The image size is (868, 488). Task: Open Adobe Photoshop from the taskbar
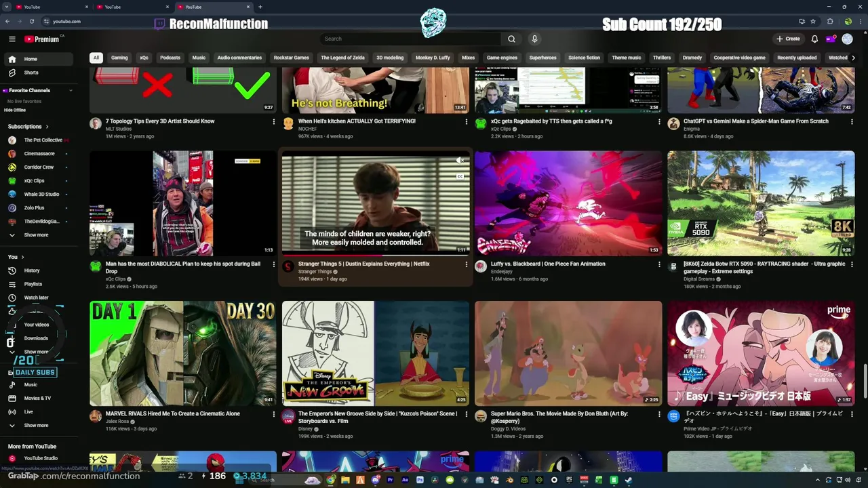tap(420, 480)
